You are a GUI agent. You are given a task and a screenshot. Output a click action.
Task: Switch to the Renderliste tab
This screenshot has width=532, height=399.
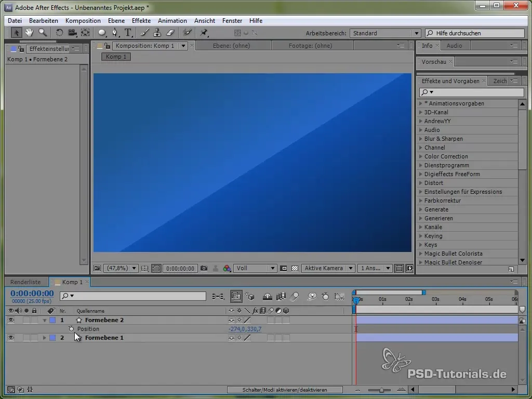25,282
